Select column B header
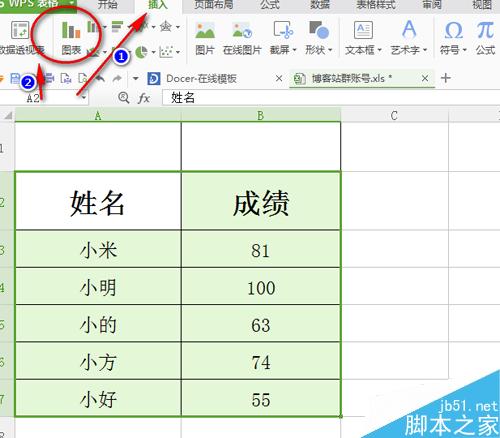The height and width of the screenshot is (438, 500). point(261,115)
